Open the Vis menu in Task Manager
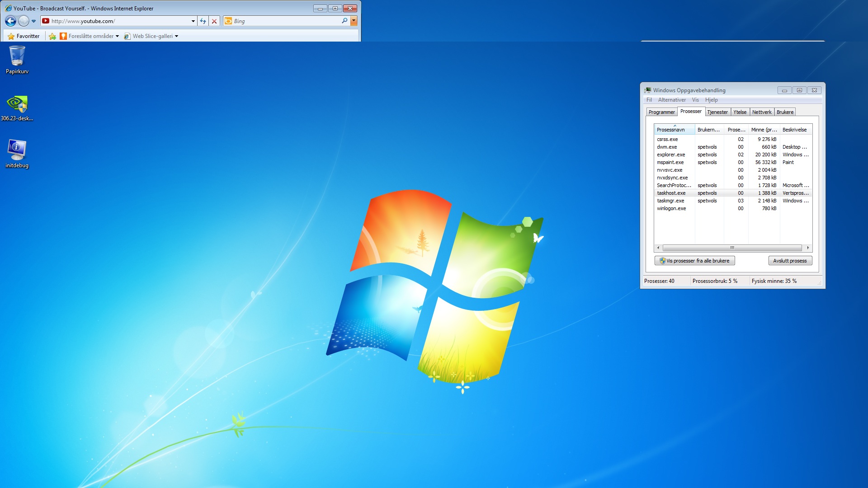Viewport: 868px width, 488px height. pos(695,100)
